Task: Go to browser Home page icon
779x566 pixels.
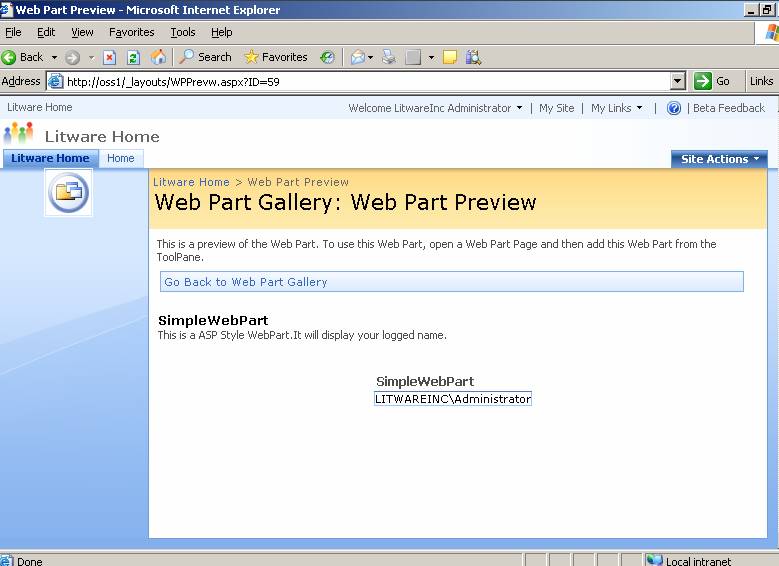Action: (158, 57)
